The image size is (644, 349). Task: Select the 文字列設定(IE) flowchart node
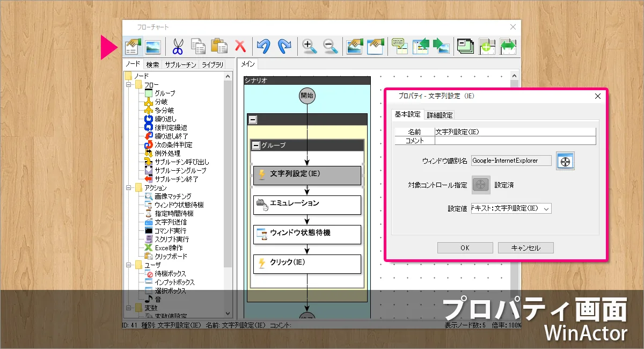pos(307,176)
